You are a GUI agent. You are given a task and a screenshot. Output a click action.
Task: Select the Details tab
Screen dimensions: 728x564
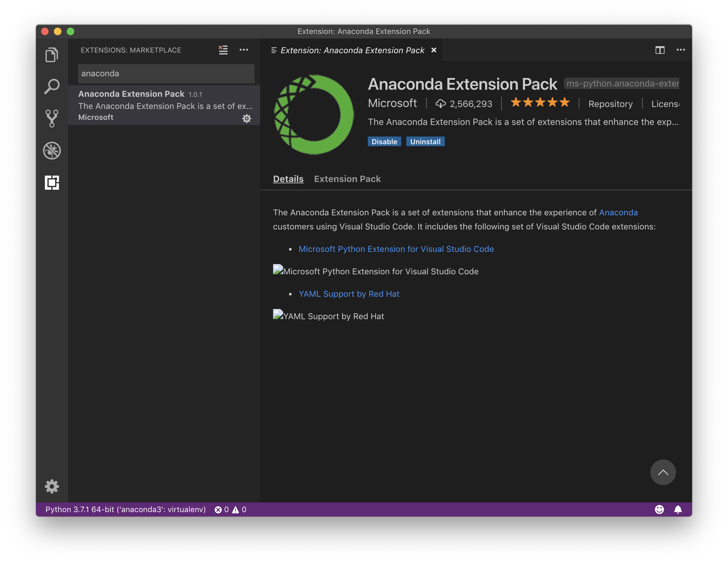coord(288,179)
